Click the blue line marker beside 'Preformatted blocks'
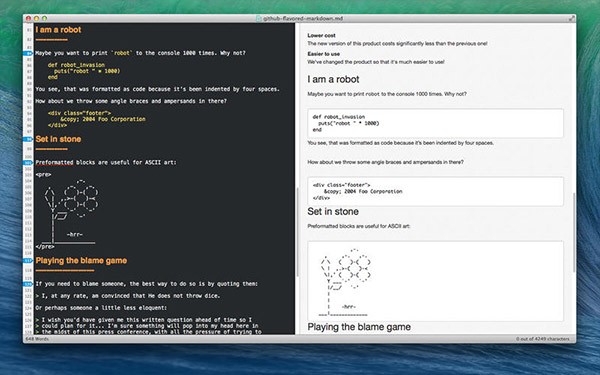This screenshot has height=375, width=600. click(28, 163)
